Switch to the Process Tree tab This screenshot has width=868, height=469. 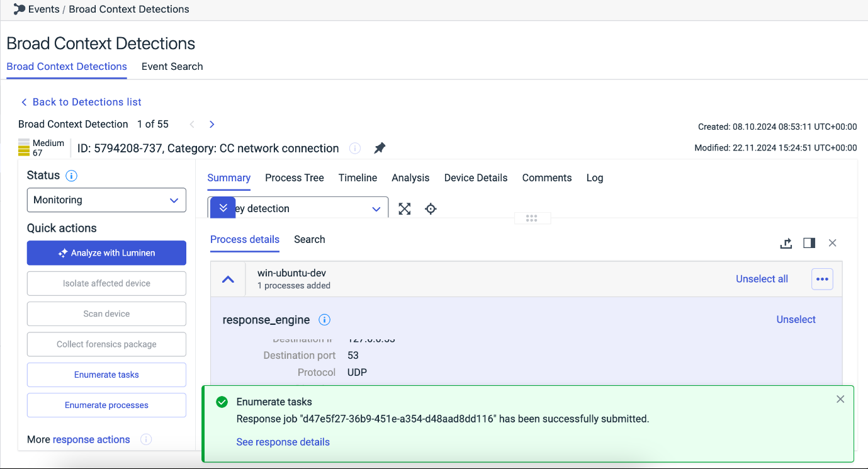pyautogui.click(x=295, y=178)
